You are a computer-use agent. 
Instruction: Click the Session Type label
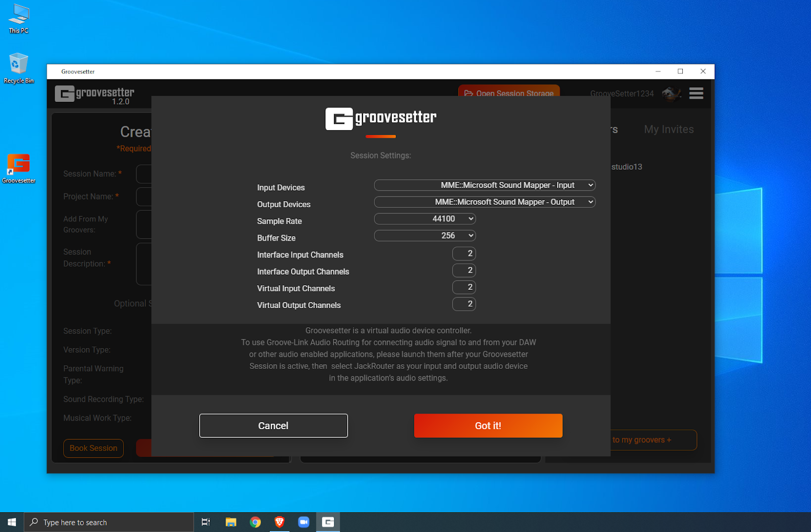tap(87, 331)
